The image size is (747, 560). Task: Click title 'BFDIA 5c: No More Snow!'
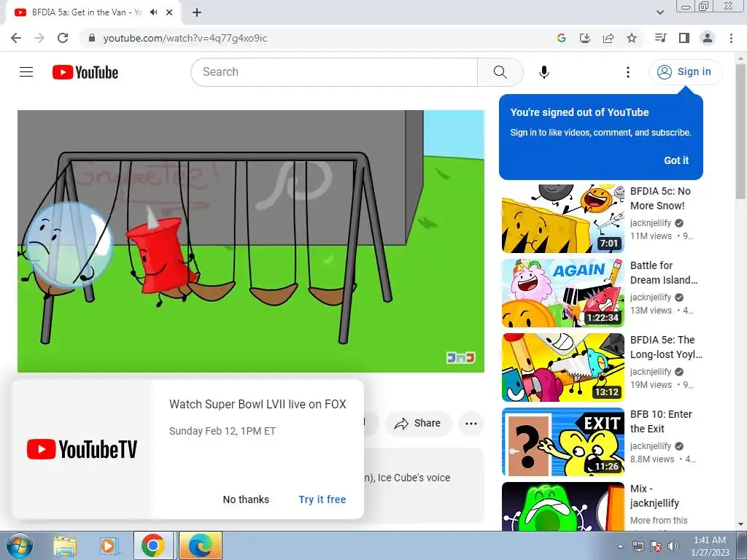(660, 198)
